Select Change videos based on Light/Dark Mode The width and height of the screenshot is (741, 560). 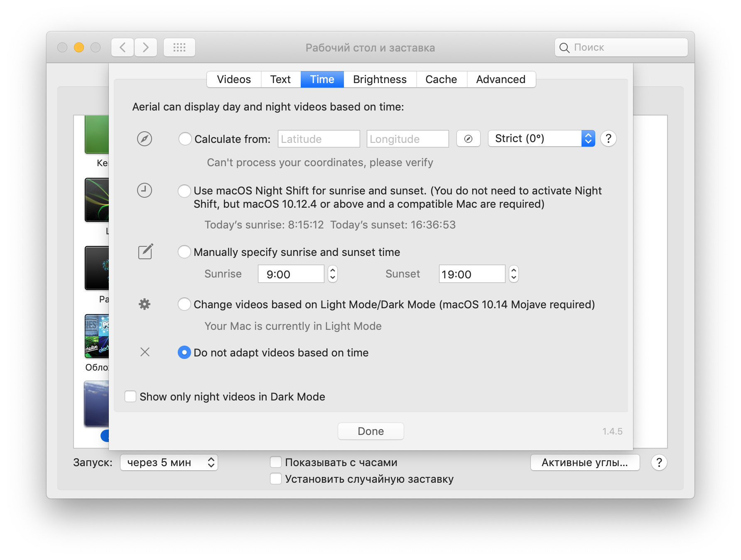[184, 304]
